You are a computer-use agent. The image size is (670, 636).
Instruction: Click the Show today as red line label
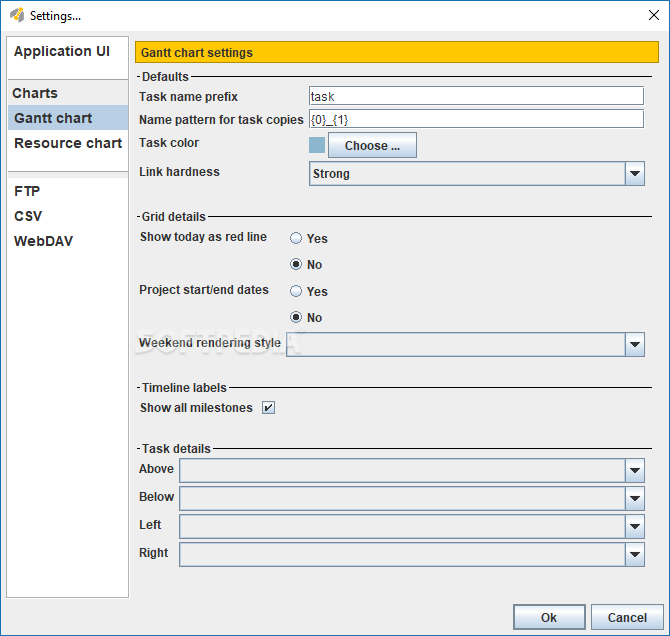click(203, 237)
